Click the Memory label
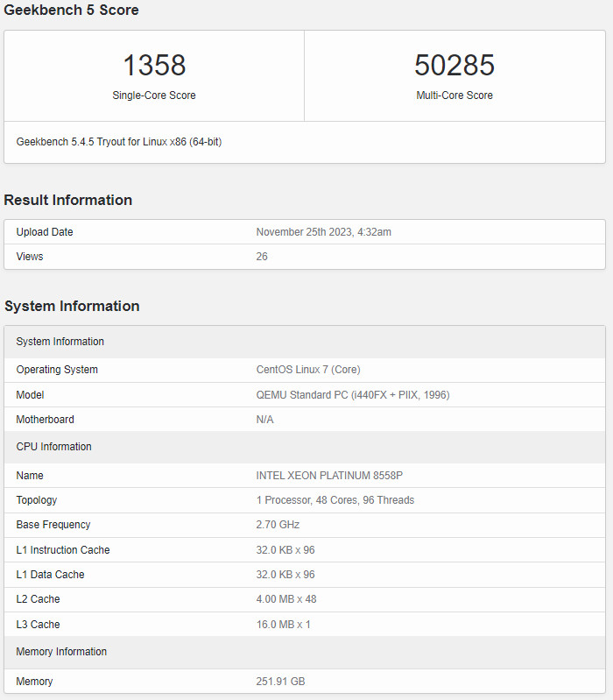Image resolution: width=613 pixels, height=700 pixels. pos(34,682)
